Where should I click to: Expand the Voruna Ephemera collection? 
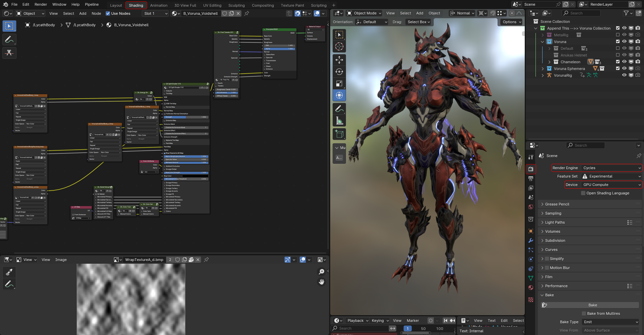point(543,69)
